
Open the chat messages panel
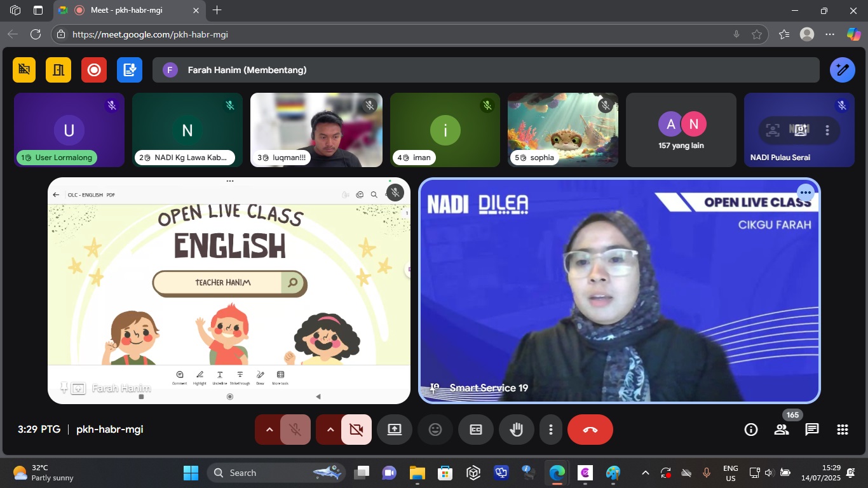click(812, 430)
